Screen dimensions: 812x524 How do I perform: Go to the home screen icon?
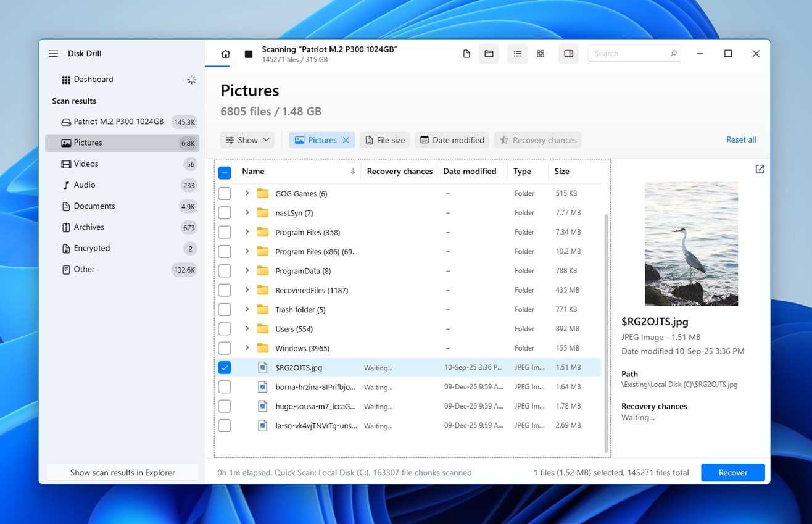[225, 54]
